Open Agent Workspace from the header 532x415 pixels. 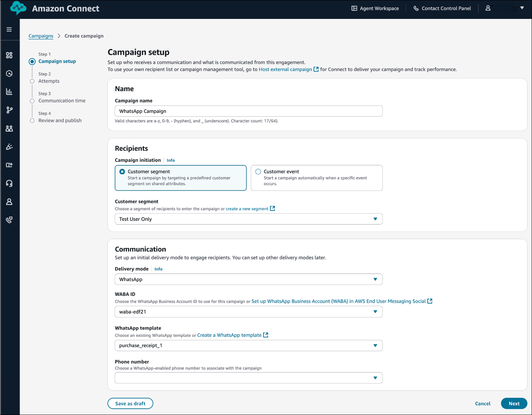[x=375, y=8]
